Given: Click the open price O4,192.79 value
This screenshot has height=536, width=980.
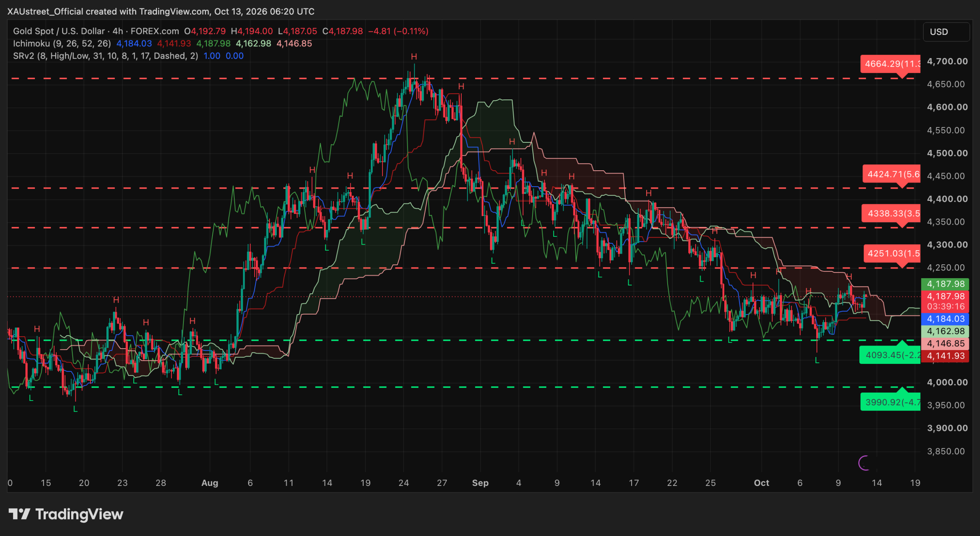Looking at the screenshot, I should click(205, 31).
